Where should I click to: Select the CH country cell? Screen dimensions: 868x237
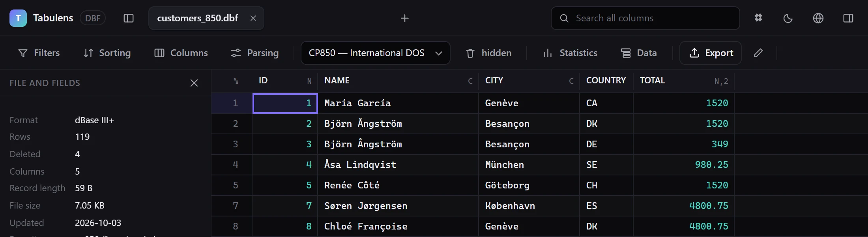tap(607, 185)
